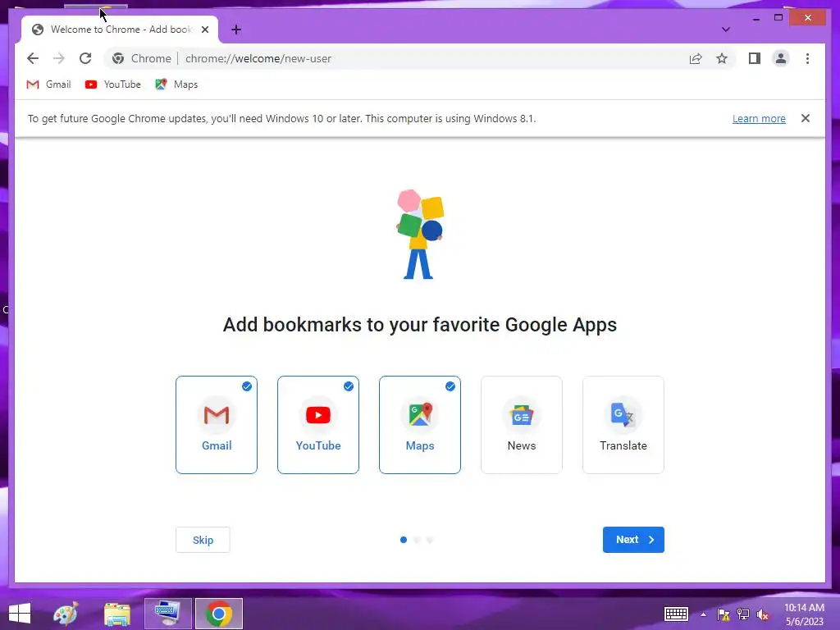Bookmark this tab with the star icon
This screenshot has width=840, height=630.
pyautogui.click(x=722, y=58)
